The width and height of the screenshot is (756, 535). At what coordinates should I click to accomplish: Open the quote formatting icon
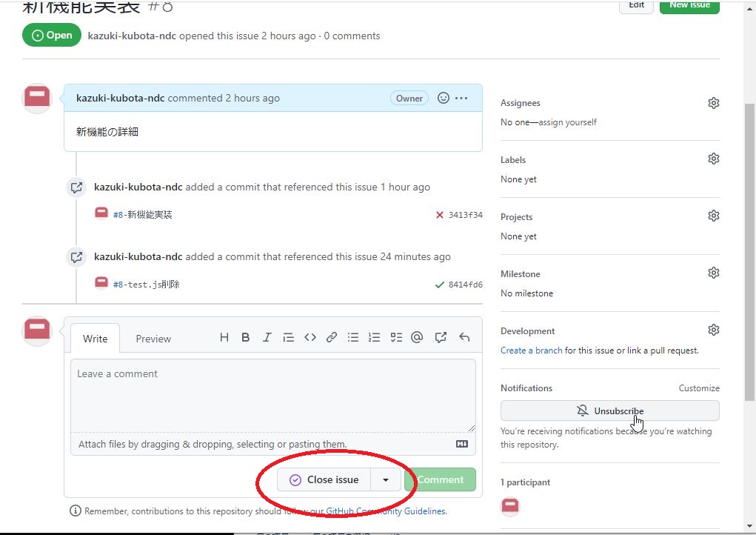pyautogui.click(x=289, y=337)
